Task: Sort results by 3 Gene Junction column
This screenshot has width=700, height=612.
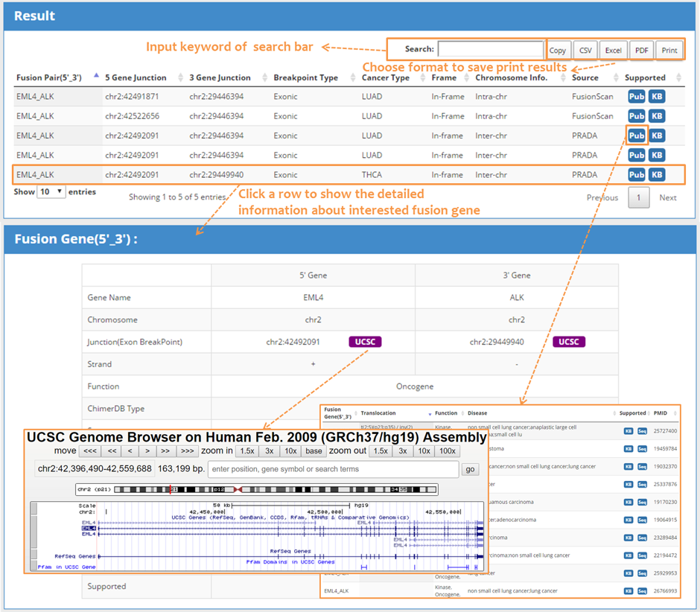Action: (x=228, y=77)
